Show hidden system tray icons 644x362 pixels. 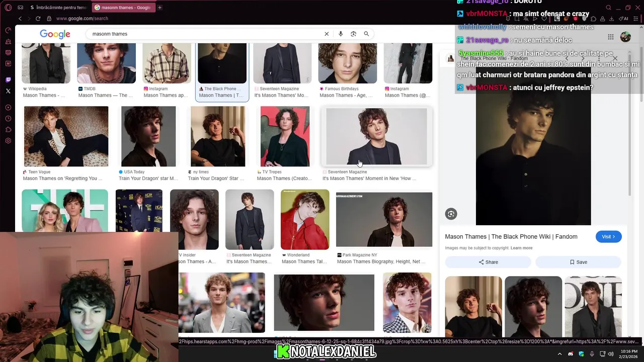coord(559,354)
